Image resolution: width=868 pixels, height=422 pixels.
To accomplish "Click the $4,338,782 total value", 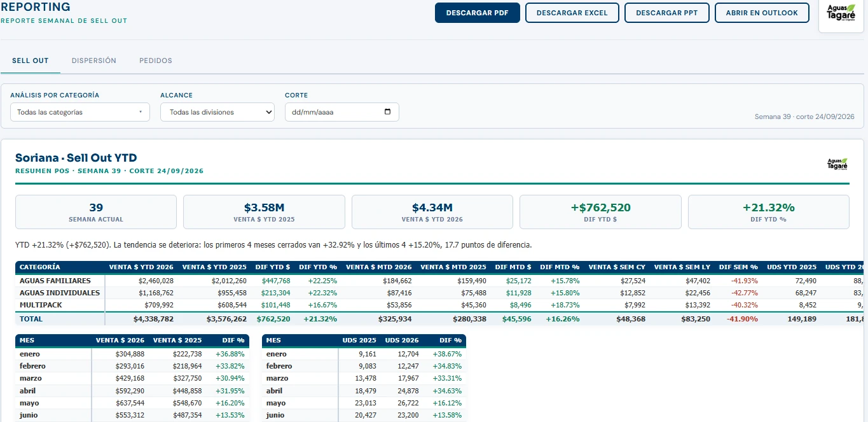I will pos(154,318).
